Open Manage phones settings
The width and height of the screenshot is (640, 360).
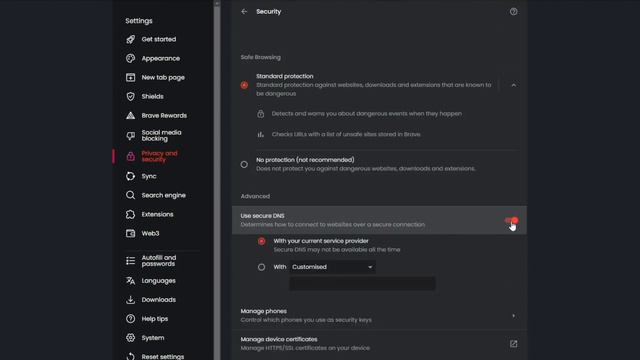pyautogui.click(x=379, y=316)
